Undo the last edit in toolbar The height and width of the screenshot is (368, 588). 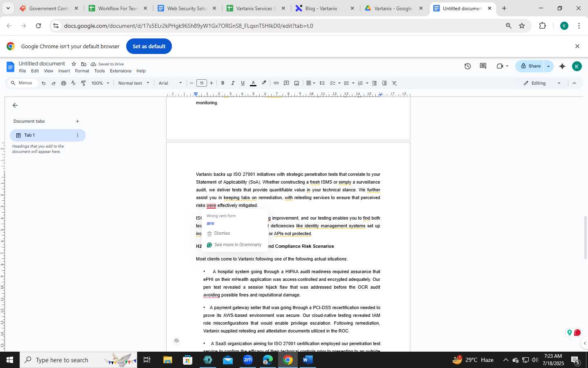coord(43,83)
